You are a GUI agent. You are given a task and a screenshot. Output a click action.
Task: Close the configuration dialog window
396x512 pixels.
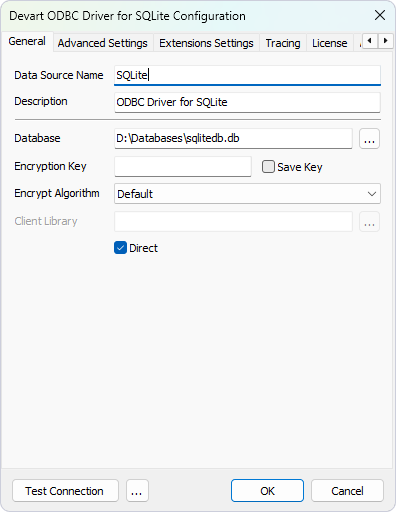[380, 15]
